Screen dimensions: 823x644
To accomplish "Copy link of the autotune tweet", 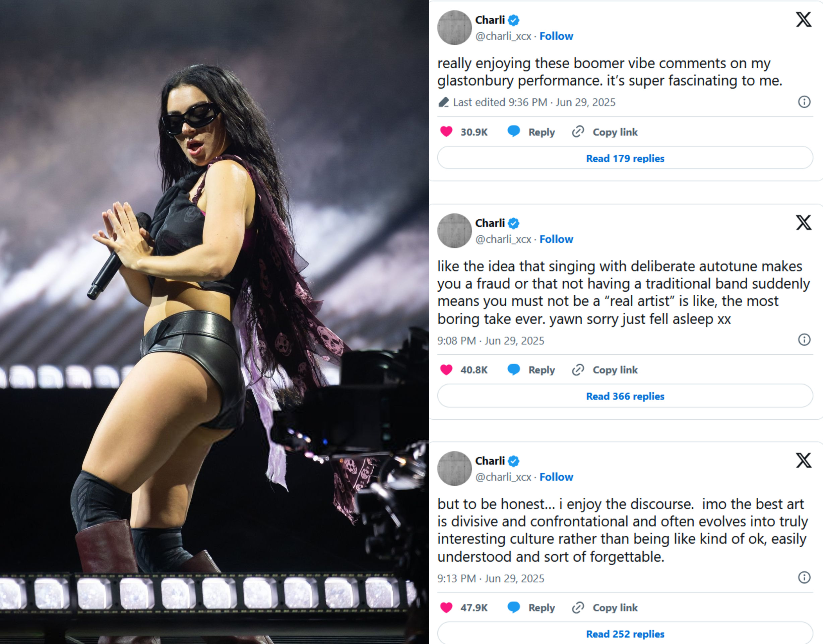I will tap(605, 370).
